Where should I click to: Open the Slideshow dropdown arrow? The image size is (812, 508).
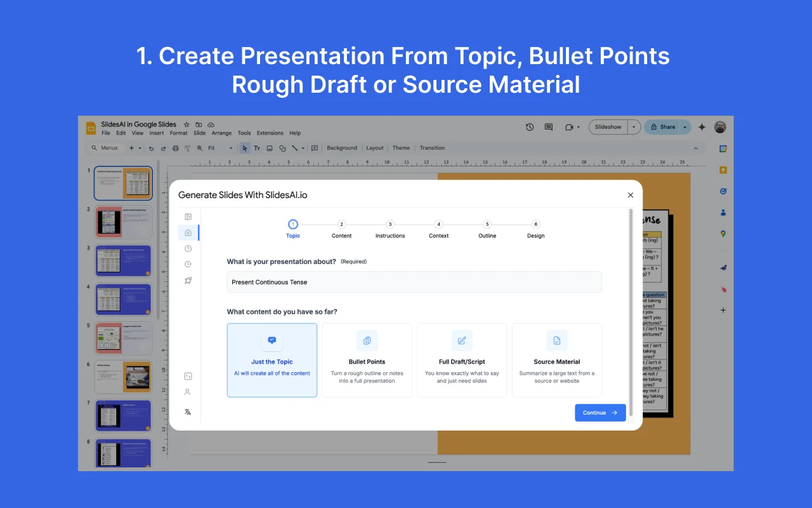point(633,127)
